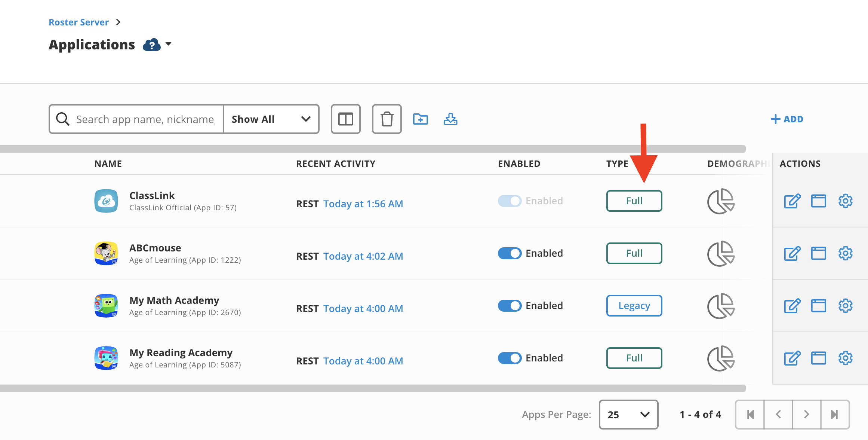Open the settings gear for My Math Academy

click(x=845, y=306)
